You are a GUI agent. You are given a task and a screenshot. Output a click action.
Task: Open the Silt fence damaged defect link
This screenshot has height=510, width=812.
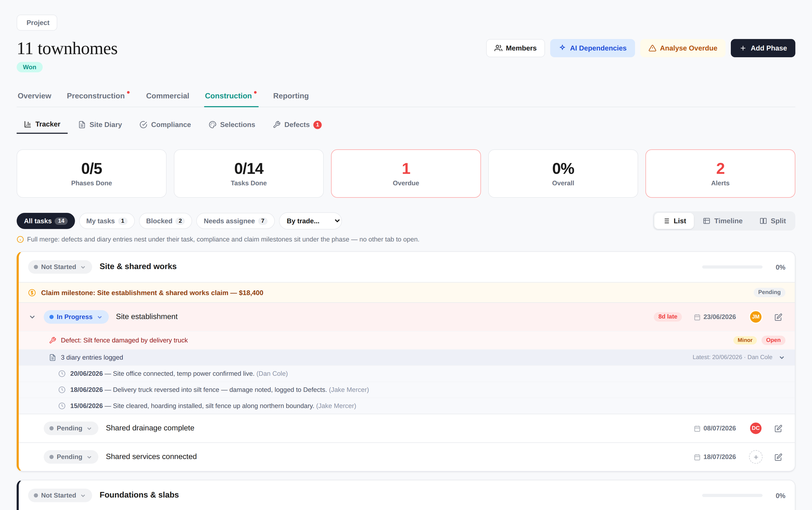124,340
